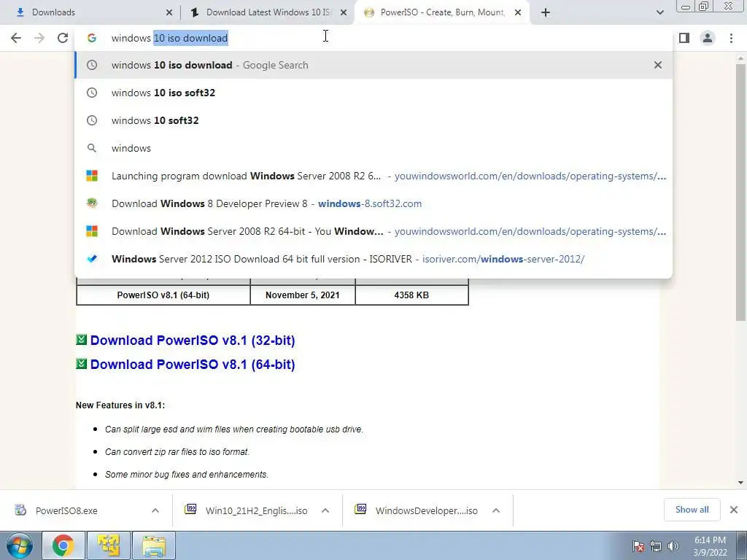Click Show all downloads button
This screenshot has width=747, height=560.
(692, 510)
